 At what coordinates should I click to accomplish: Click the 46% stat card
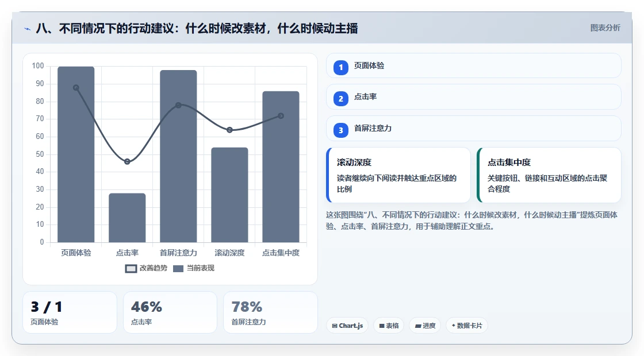coord(170,312)
